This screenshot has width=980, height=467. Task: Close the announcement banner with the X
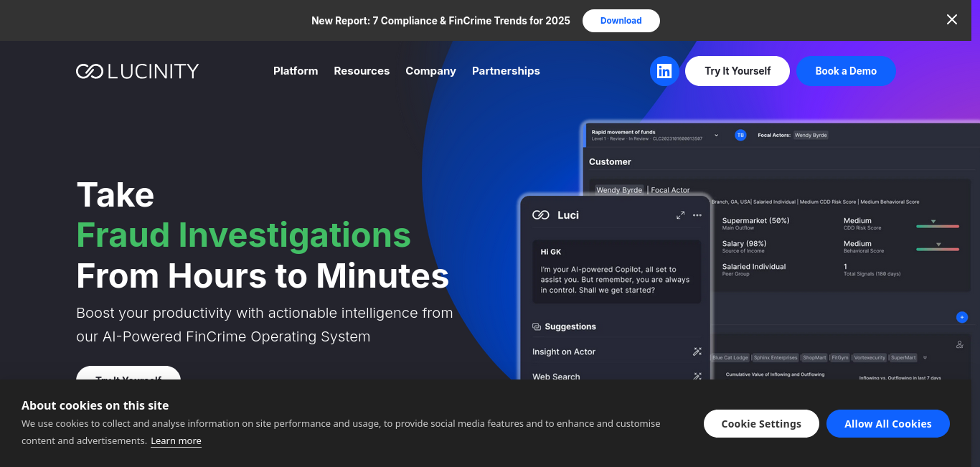point(952,20)
